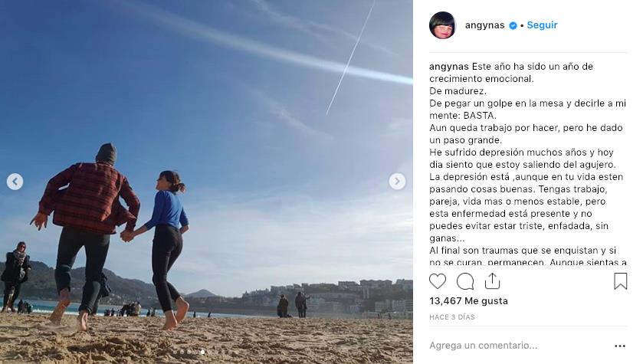
Task: Open angynas profile picture avatar
Action: (x=442, y=25)
